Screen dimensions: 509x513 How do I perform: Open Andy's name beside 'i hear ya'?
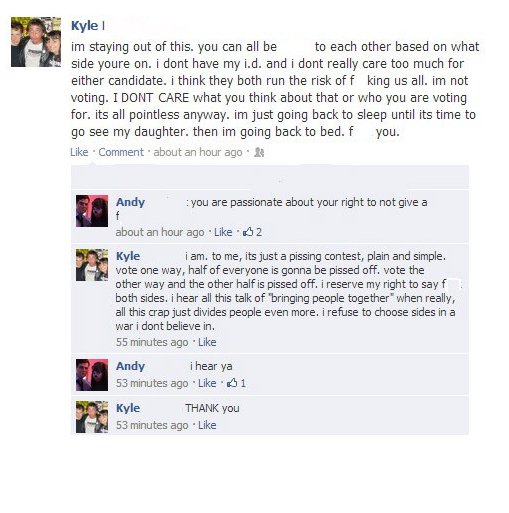[x=130, y=366]
